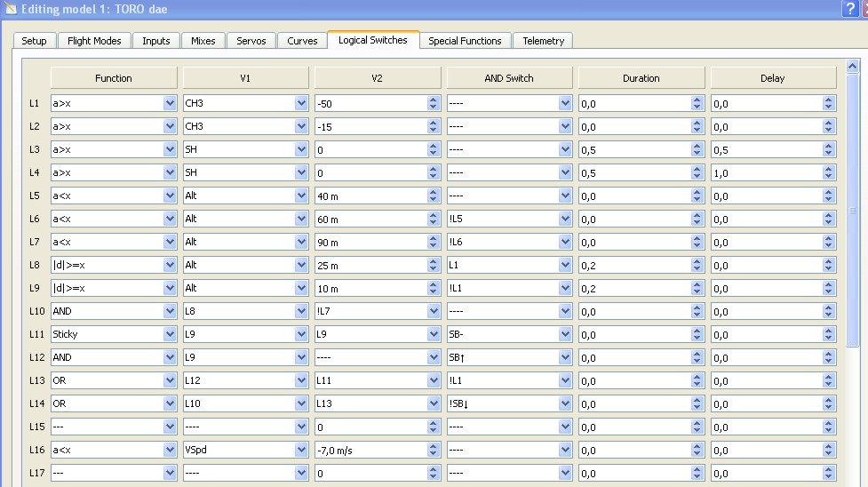868x487 pixels.
Task: Click the help question mark icon
Action: (x=849, y=9)
